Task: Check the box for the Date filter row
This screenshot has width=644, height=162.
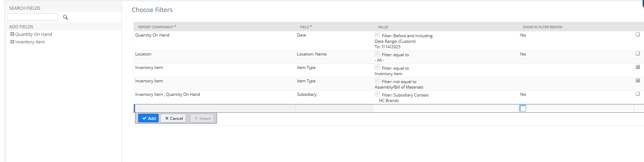Action: click(638, 34)
